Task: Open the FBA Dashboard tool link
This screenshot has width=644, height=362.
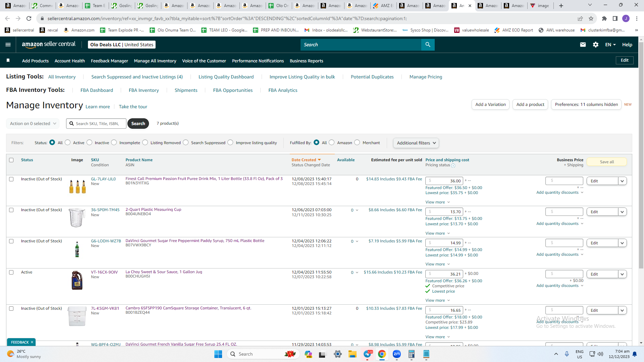Action: [97, 90]
